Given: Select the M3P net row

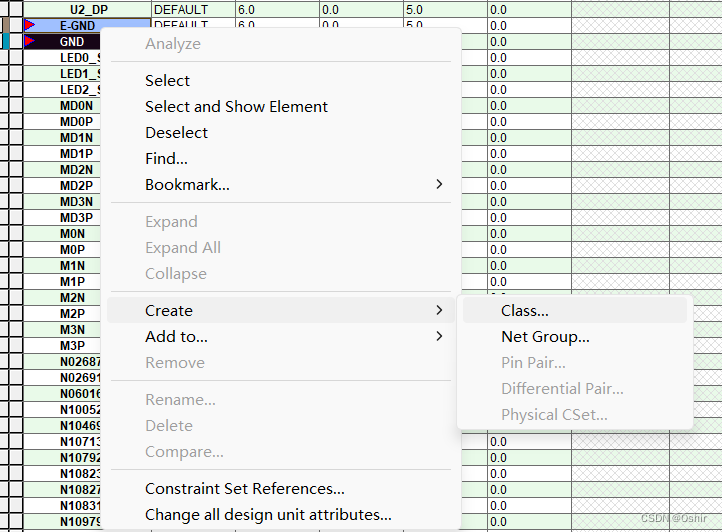Looking at the screenshot, I should pyautogui.click(x=72, y=345).
